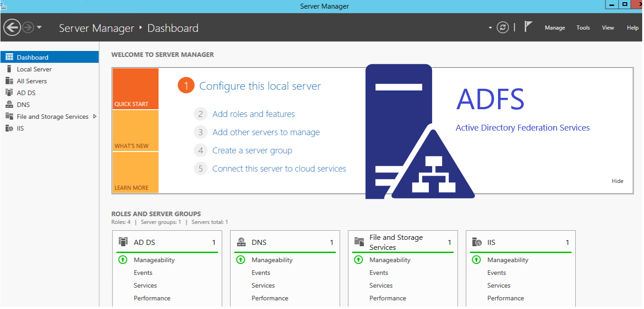Click the AD DS role tile icon
This screenshot has height=309, width=644.
pyautogui.click(x=123, y=242)
